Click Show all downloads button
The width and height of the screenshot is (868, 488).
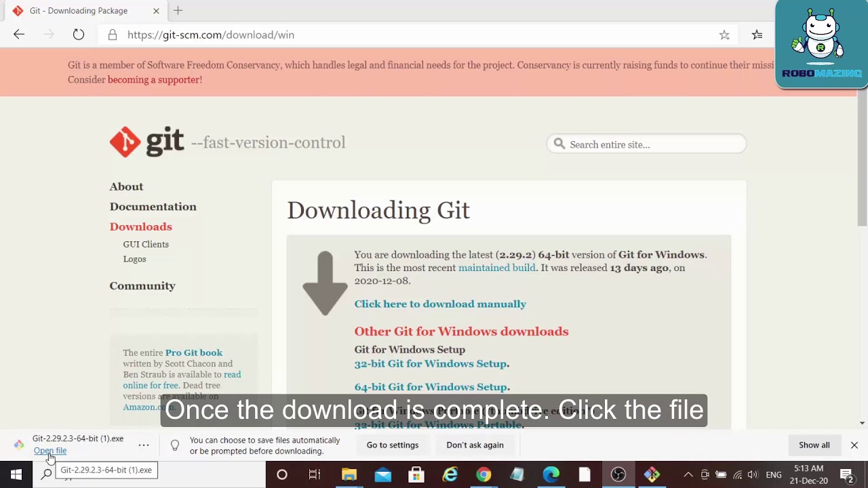tap(814, 445)
